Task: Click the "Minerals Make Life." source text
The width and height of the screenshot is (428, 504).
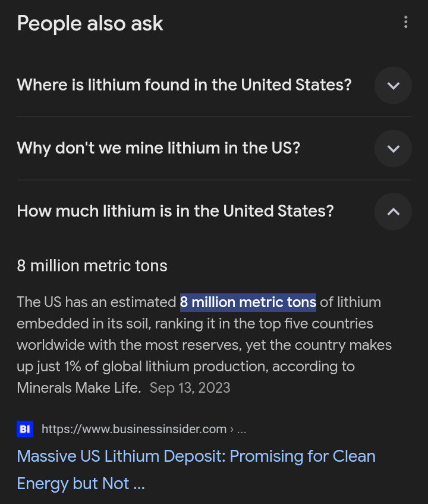Action: [x=78, y=388]
